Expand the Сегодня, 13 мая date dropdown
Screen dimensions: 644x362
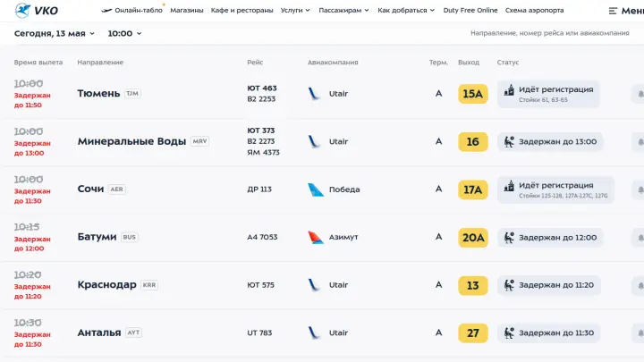(55, 34)
